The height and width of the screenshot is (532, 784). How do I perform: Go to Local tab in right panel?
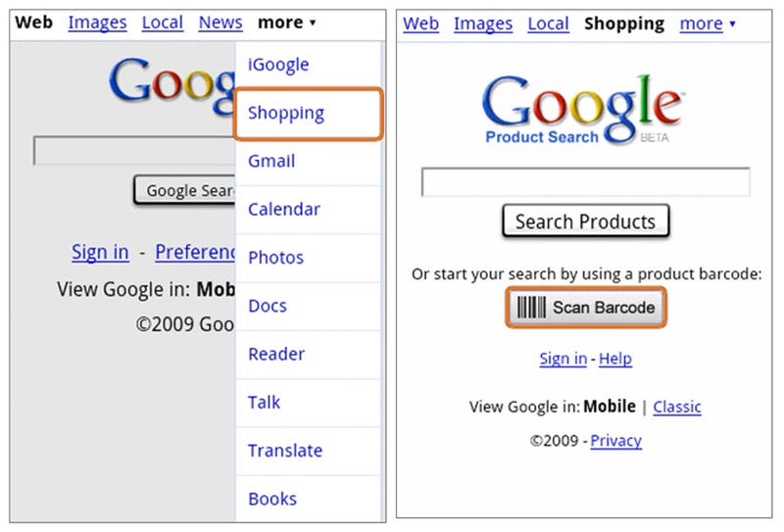(x=549, y=24)
